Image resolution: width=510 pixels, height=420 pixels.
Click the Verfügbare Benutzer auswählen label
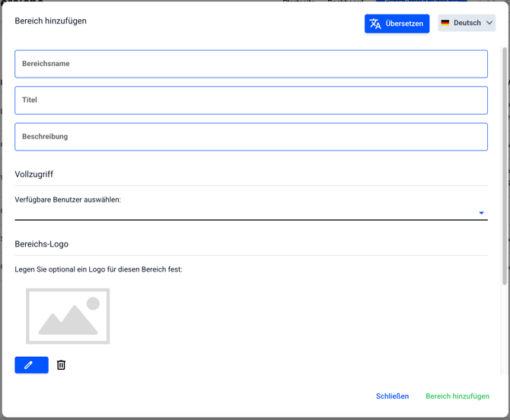coord(68,199)
